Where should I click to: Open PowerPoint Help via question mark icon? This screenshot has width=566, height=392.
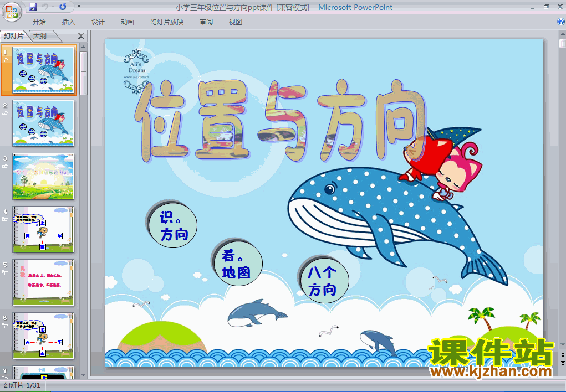[x=561, y=22]
